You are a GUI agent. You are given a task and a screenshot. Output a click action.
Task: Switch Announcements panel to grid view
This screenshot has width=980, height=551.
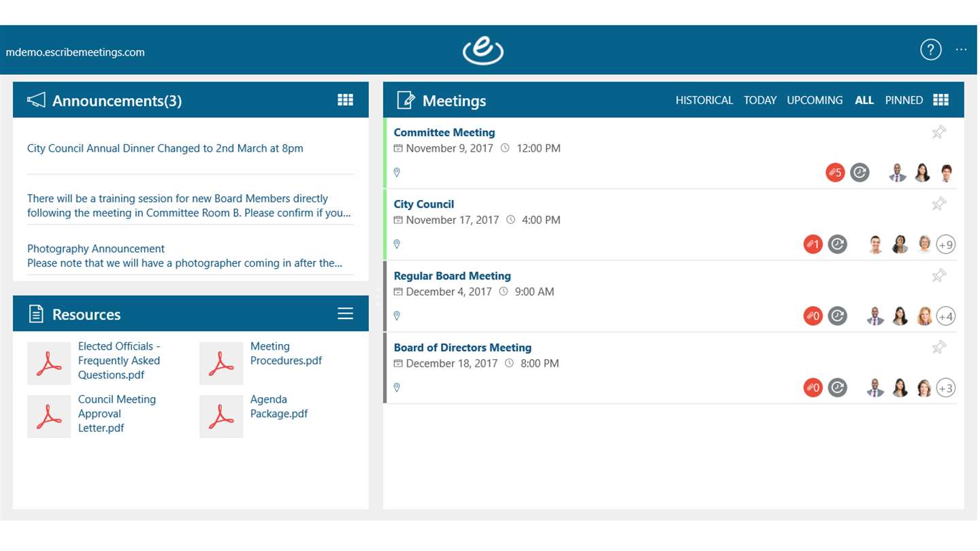pyautogui.click(x=345, y=100)
